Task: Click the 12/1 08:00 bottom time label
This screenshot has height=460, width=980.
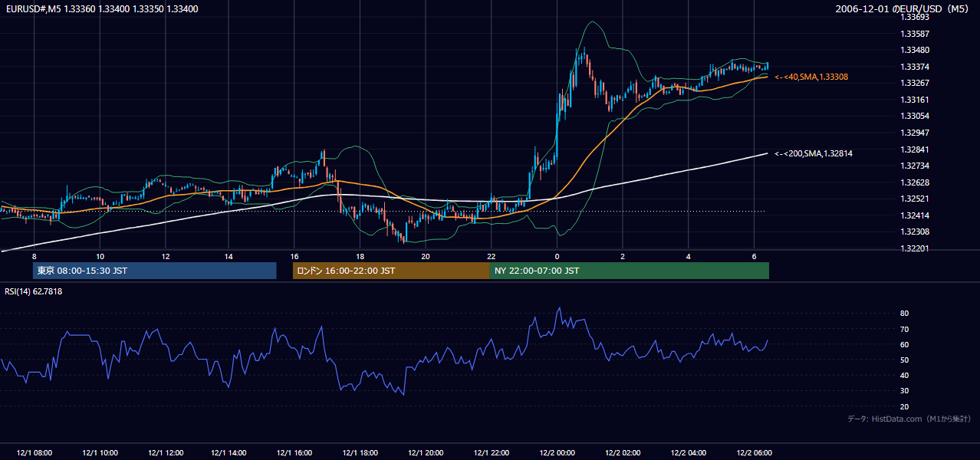Action: (35, 452)
